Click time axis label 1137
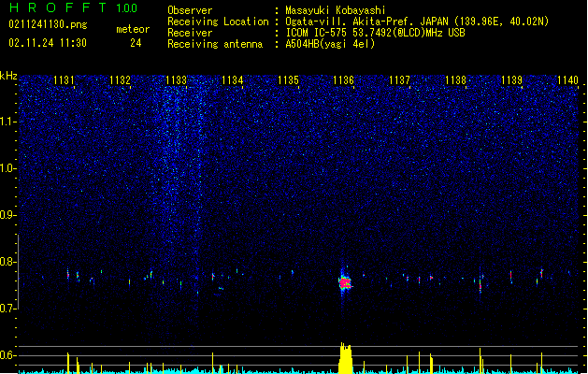This screenshot has width=588, height=374. 399,79
